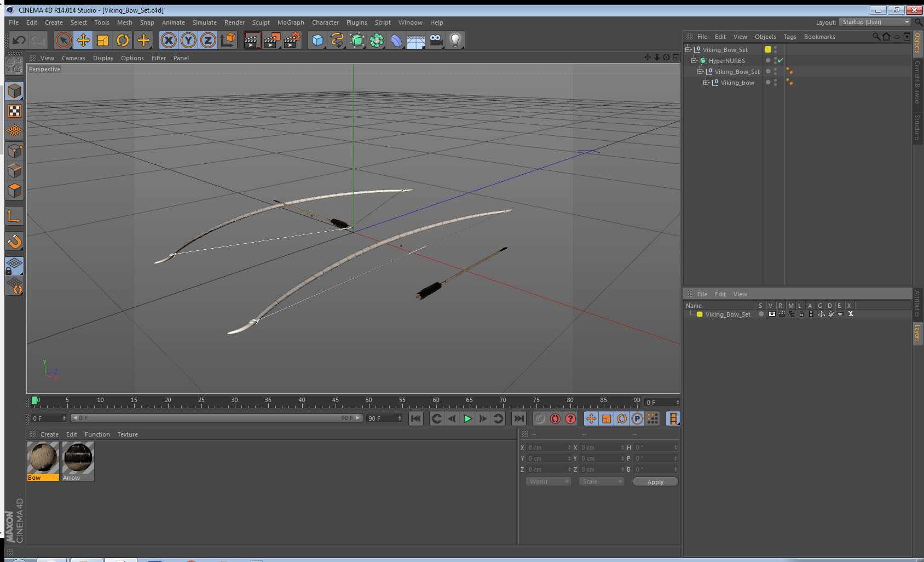Open Edit Render Settings
The width and height of the screenshot is (924, 562).
tap(292, 40)
